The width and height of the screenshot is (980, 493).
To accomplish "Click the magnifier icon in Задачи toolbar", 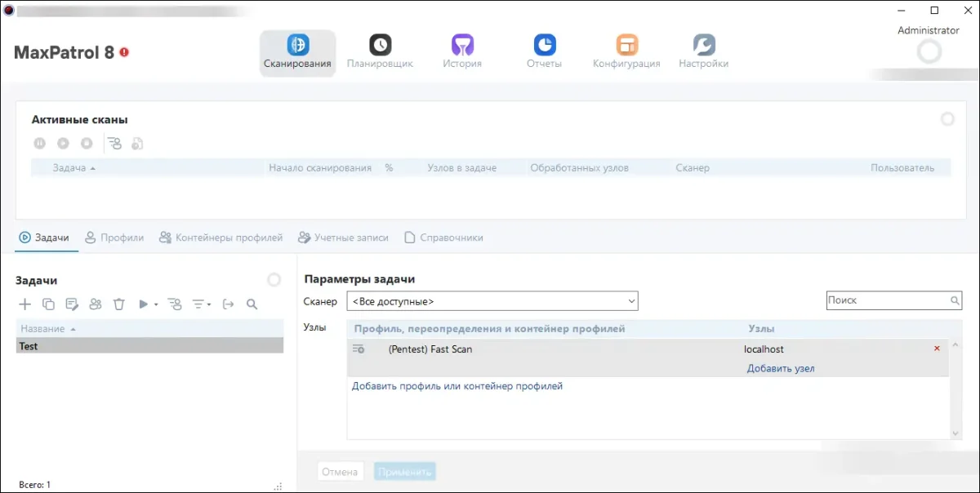I will (x=252, y=304).
